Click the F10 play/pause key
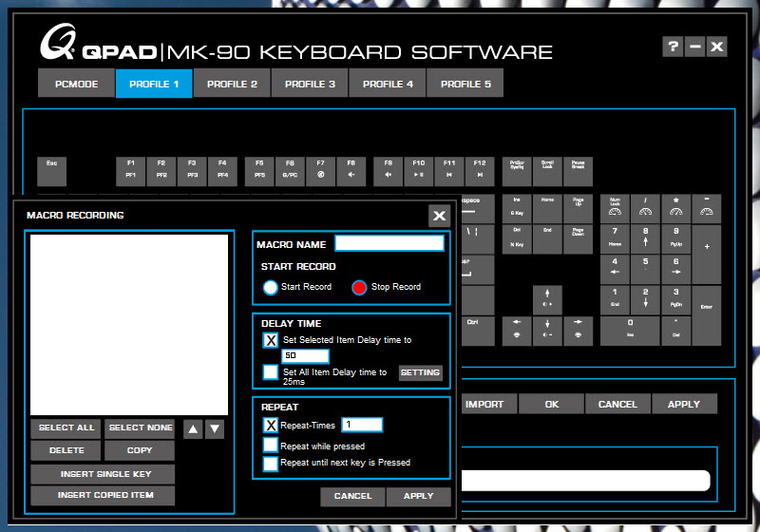This screenshot has width=760, height=532. [419, 172]
